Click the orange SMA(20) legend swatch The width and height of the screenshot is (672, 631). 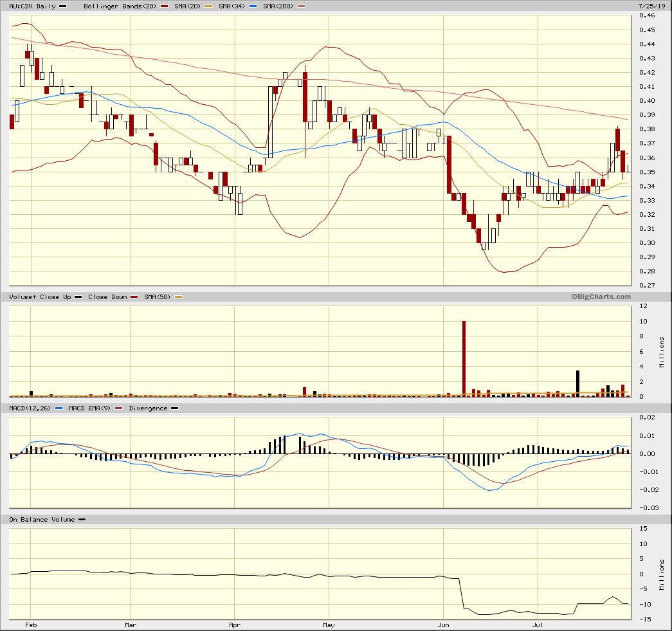point(209,6)
